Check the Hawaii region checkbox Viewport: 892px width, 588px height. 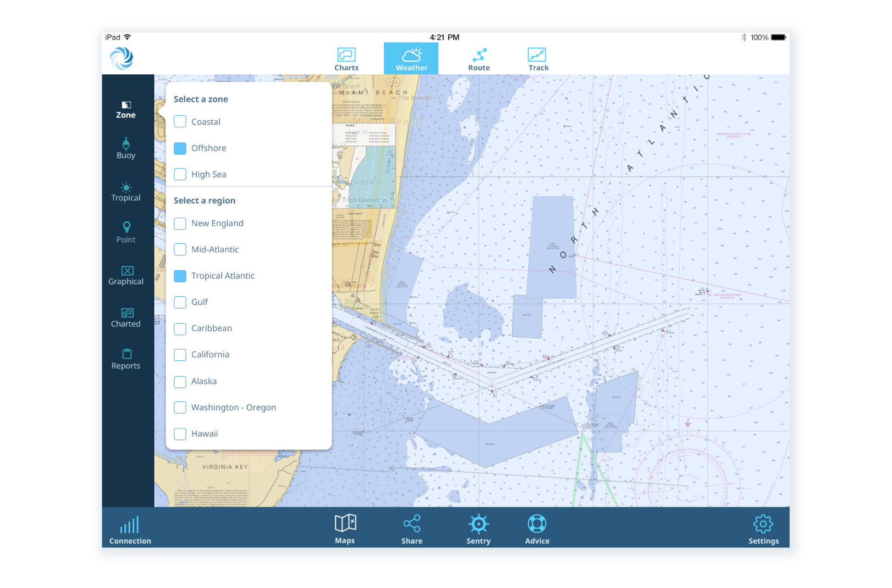180,434
